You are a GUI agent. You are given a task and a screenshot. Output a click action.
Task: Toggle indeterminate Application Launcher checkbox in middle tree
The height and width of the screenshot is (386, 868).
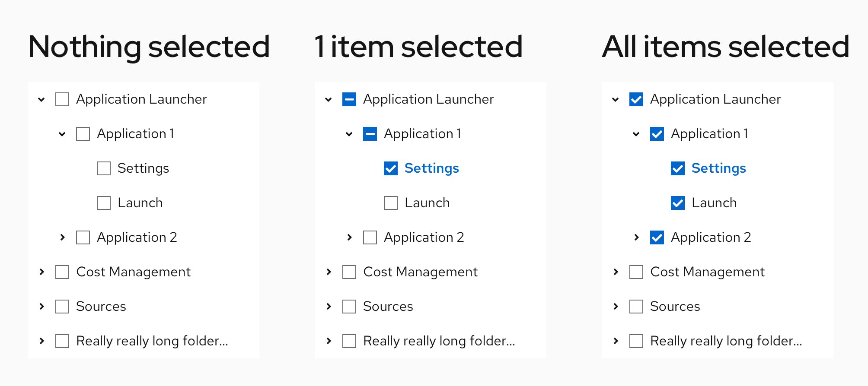point(349,99)
